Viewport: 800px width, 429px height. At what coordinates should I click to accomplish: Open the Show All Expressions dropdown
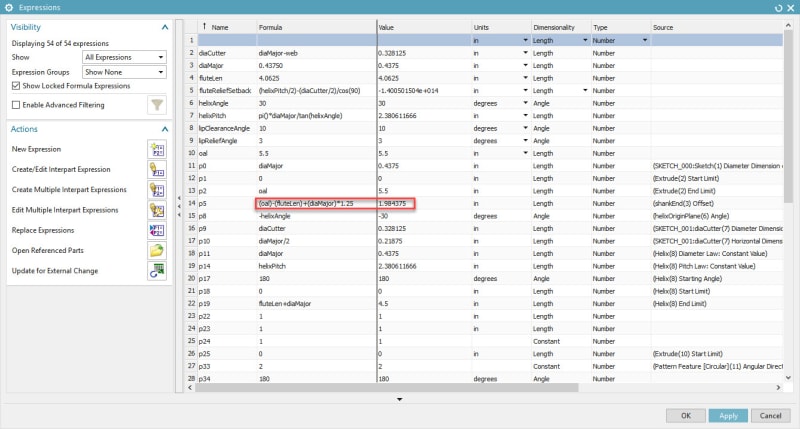point(124,57)
